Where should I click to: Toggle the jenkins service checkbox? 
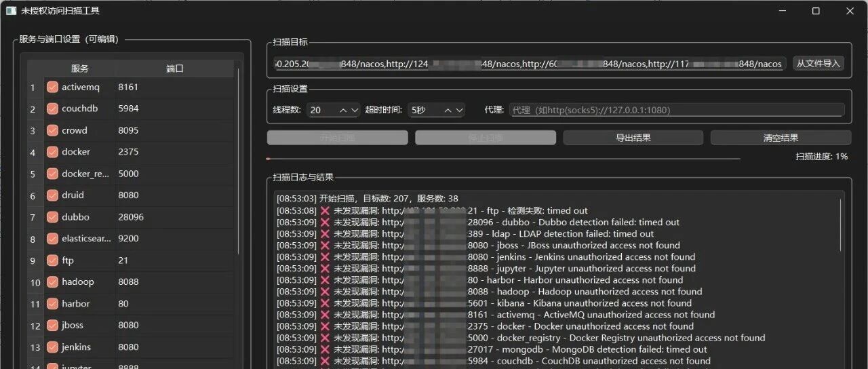point(52,347)
